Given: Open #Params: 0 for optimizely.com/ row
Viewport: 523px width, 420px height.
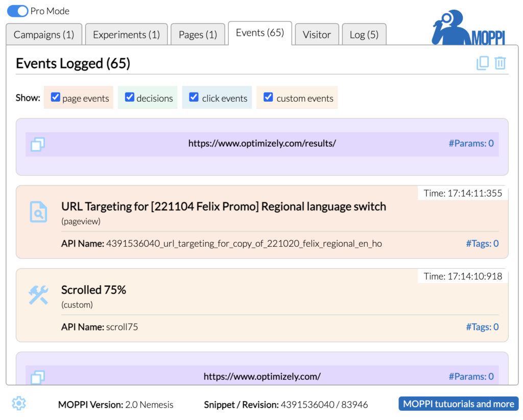Looking at the screenshot, I should pyautogui.click(x=471, y=377).
